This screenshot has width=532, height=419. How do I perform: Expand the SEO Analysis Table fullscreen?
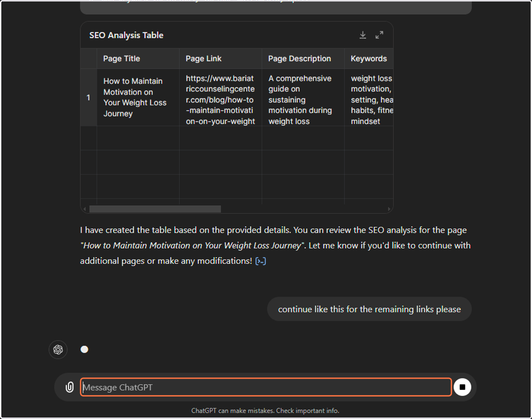tap(379, 35)
